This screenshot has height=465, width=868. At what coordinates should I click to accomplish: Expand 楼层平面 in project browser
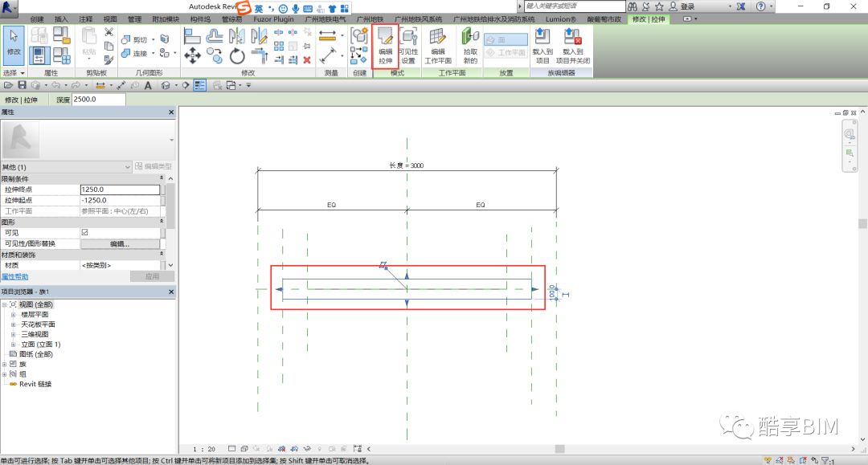[14, 315]
